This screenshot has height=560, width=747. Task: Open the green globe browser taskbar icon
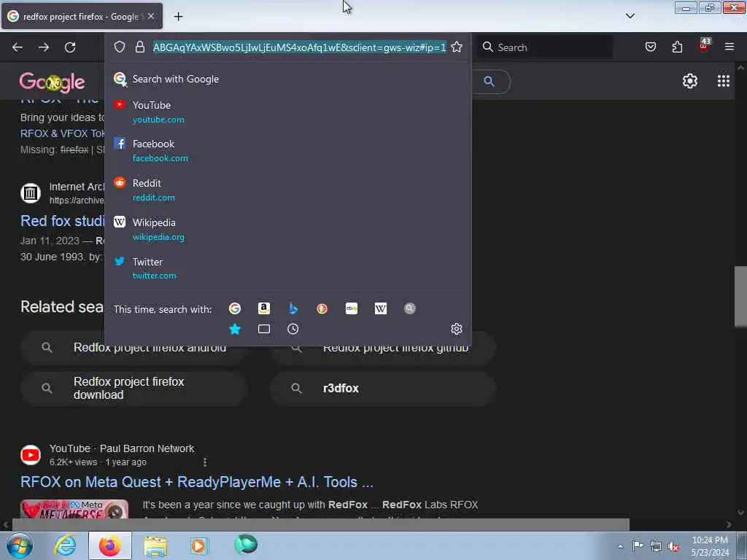pyautogui.click(x=246, y=545)
